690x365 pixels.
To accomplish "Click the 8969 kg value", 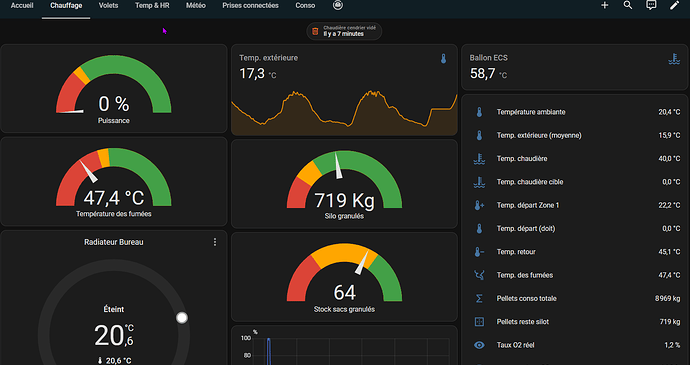I will click(668, 299).
